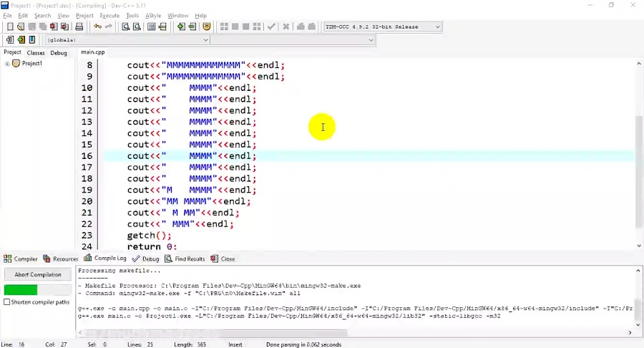This screenshot has width=644, height=348.
Task: Click the Save All toolbar icon
Action: pyautogui.click(x=43, y=26)
